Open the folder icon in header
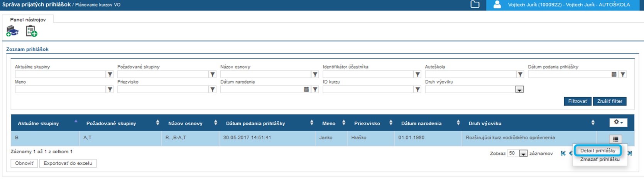Screen dimensions: 644x181 pyautogui.click(x=475, y=5)
